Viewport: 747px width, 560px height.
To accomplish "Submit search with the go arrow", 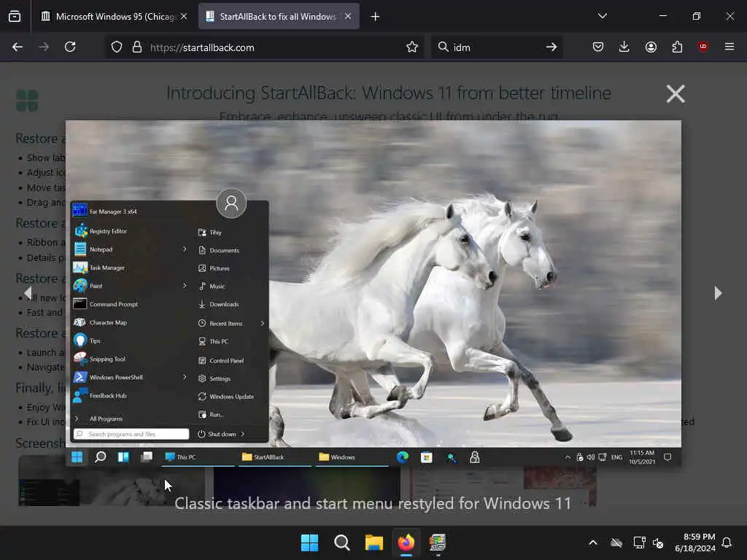I will tap(551, 47).
